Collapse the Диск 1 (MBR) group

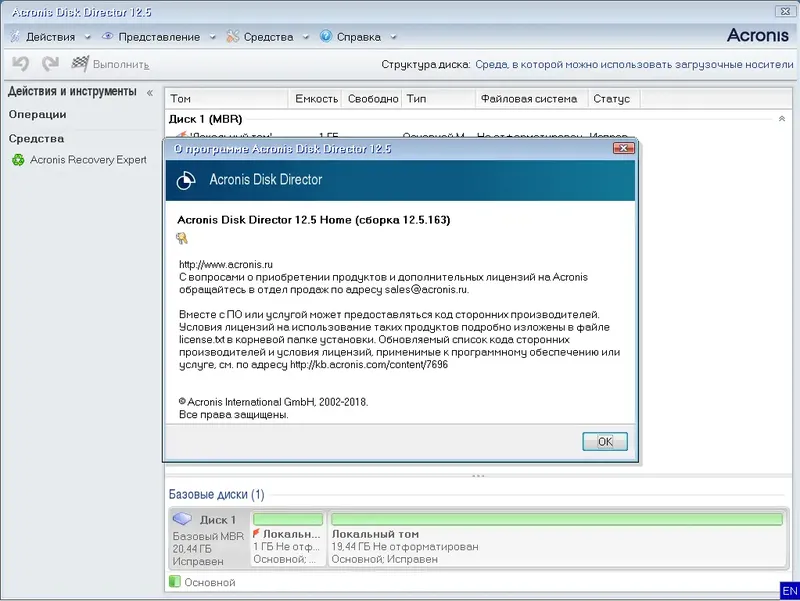point(782,119)
